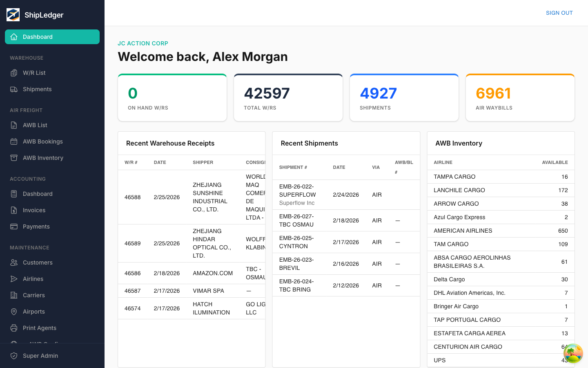This screenshot has width=588, height=368.
Task: Click the Invoices dollar document icon
Action: click(14, 210)
